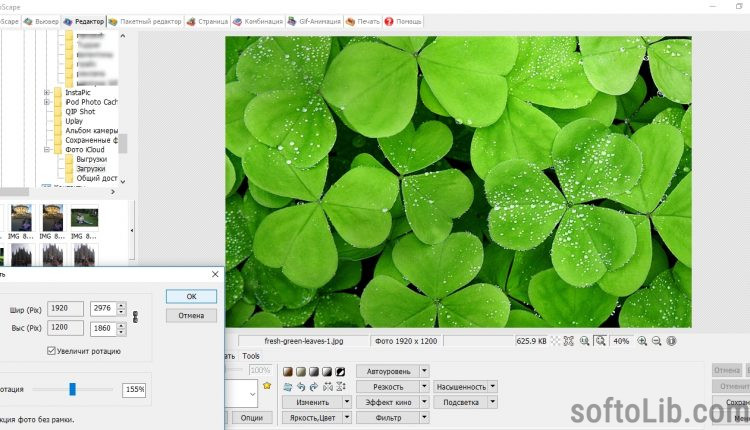
Task: Apply the black-and-white gradient effect icon
Action: pyautogui.click(x=327, y=372)
